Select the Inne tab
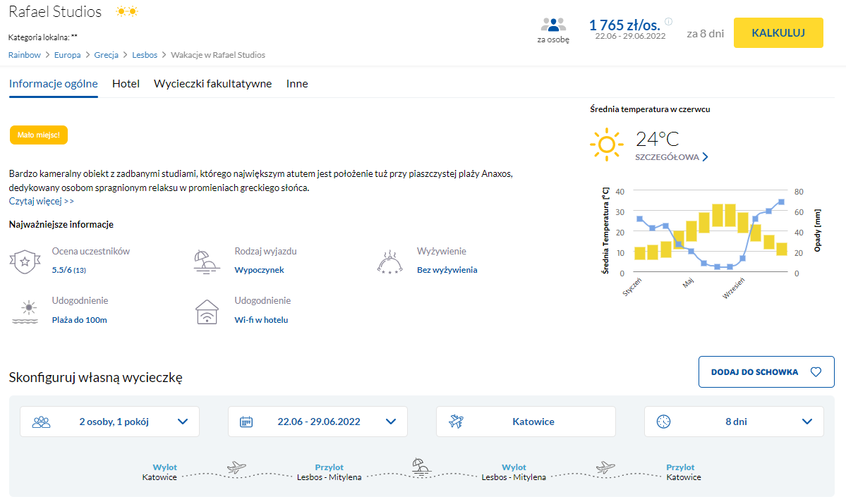The image size is (846, 504). 297,84
